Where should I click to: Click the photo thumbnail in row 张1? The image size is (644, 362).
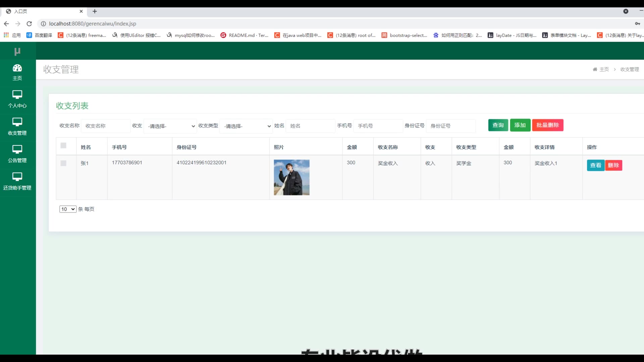(291, 177)
